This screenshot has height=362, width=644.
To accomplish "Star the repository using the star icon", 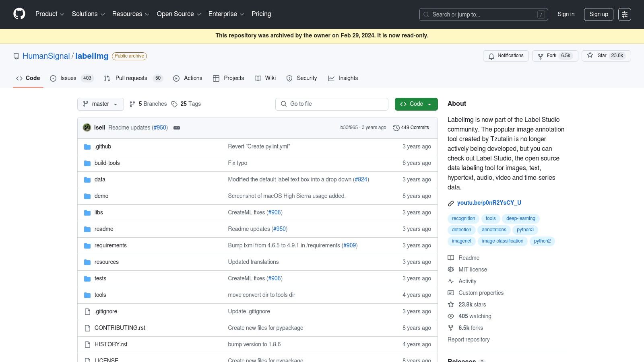I will (x=590, y=56).
